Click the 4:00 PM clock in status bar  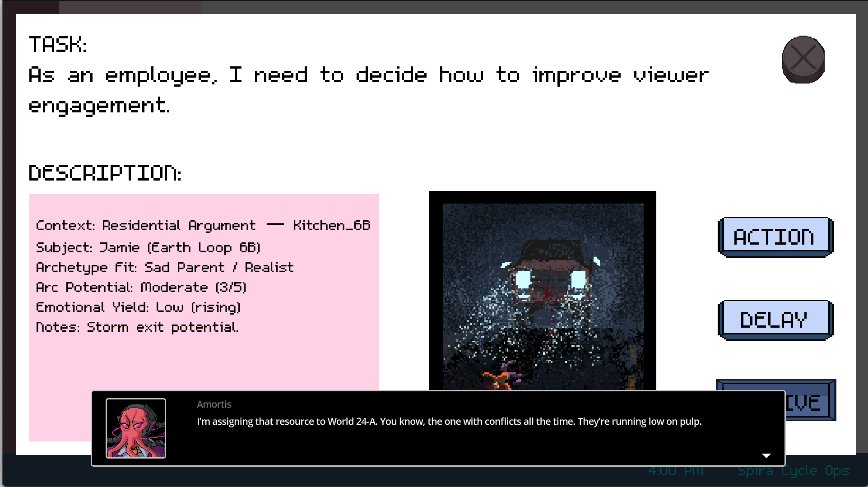tap(676, 471)
